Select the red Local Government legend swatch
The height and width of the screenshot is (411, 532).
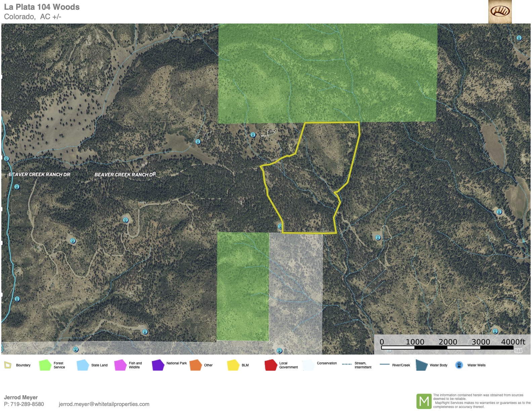[271, 365]
